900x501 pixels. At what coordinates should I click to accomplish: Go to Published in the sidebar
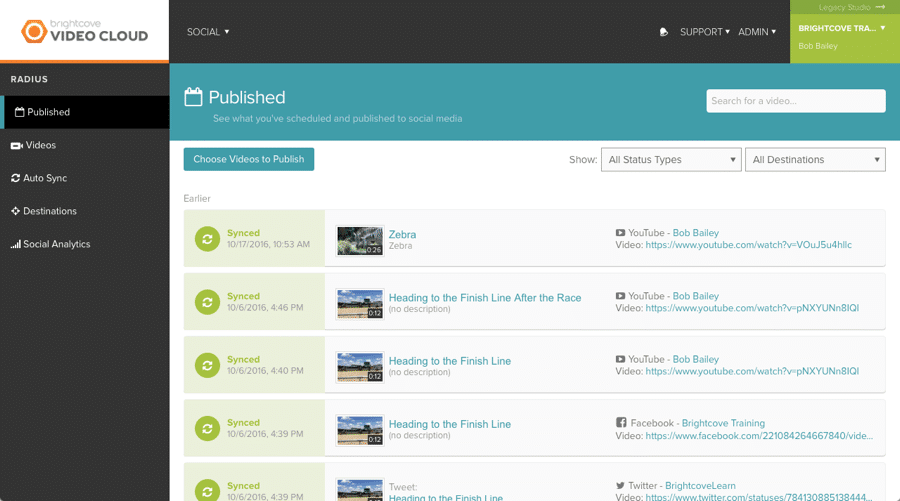click(x=85, y=112)
